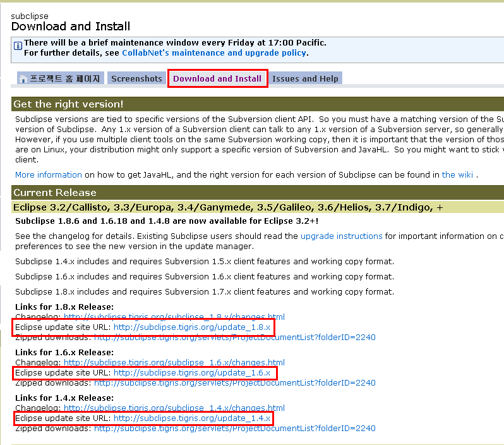This screenshot has height=445, width=504.
Task: Click the update_1.4.x Eclipse update site URL
Action: click(192, 418)
